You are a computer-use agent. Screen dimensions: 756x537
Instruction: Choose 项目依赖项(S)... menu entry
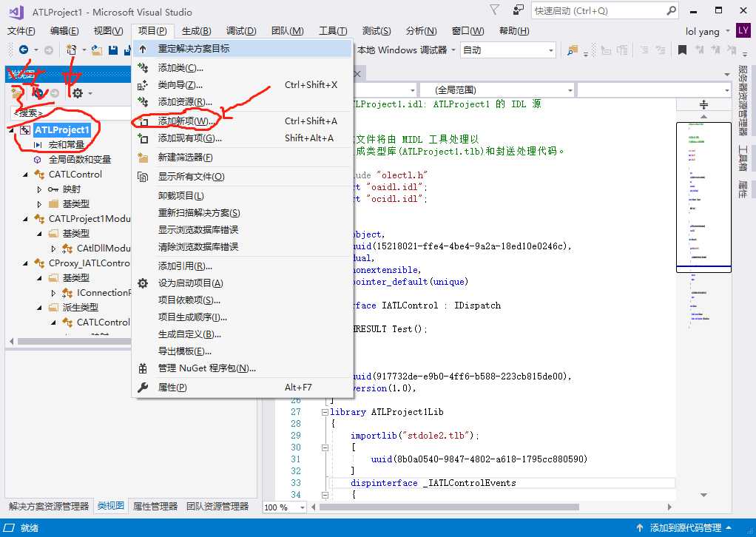(243, 300)
